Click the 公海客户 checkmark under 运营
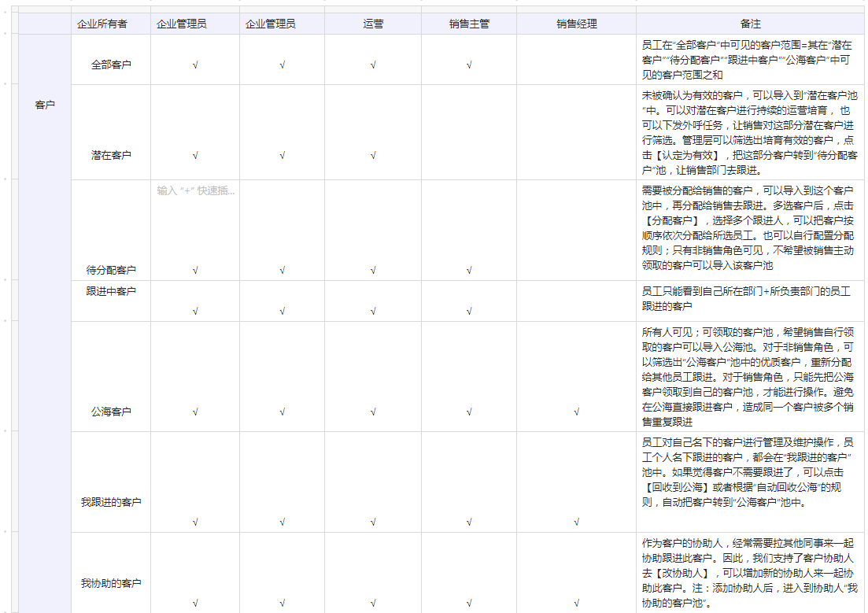Viewport: 868px width, 613px height. tap(373, 412)
